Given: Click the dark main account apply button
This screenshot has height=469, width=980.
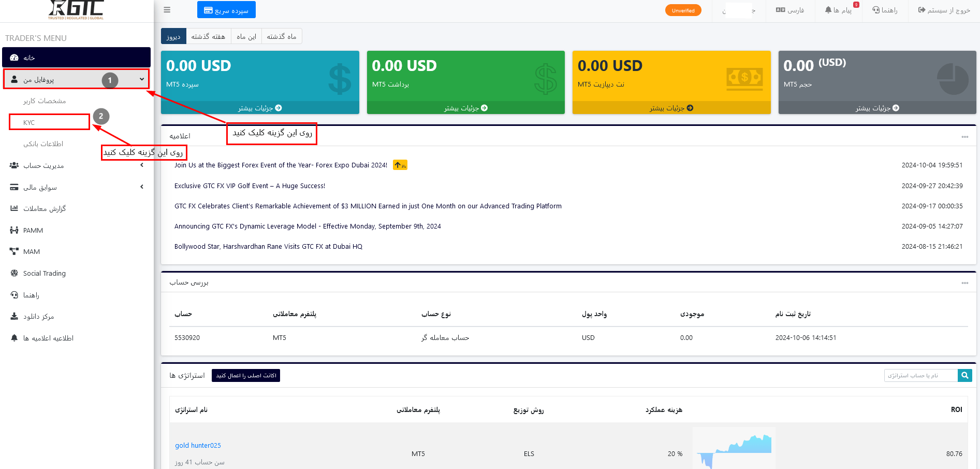Looking at the screenshot, I should click(246, 376).
